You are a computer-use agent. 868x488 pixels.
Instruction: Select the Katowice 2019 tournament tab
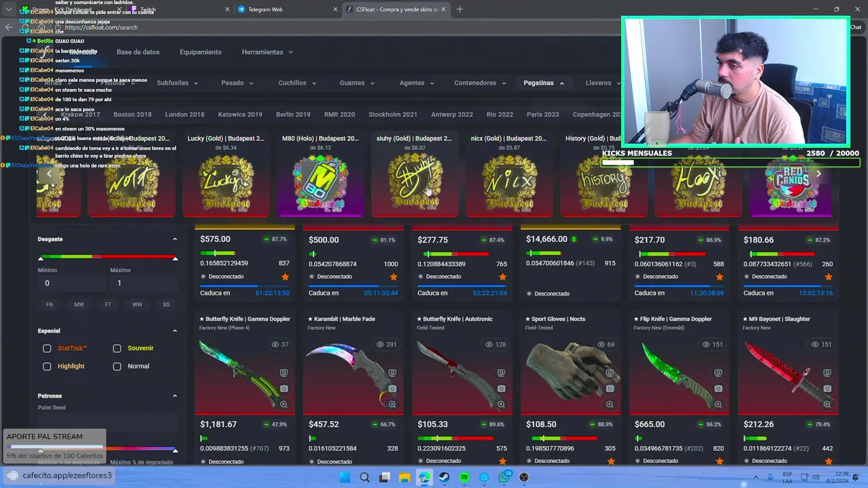(240, 115)
